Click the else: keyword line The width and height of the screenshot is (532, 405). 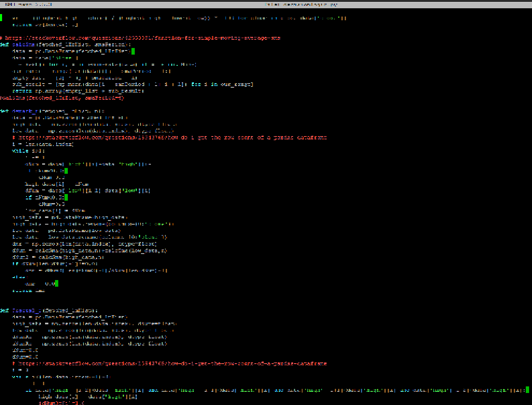pyautogui.click(x=19, y=277)
